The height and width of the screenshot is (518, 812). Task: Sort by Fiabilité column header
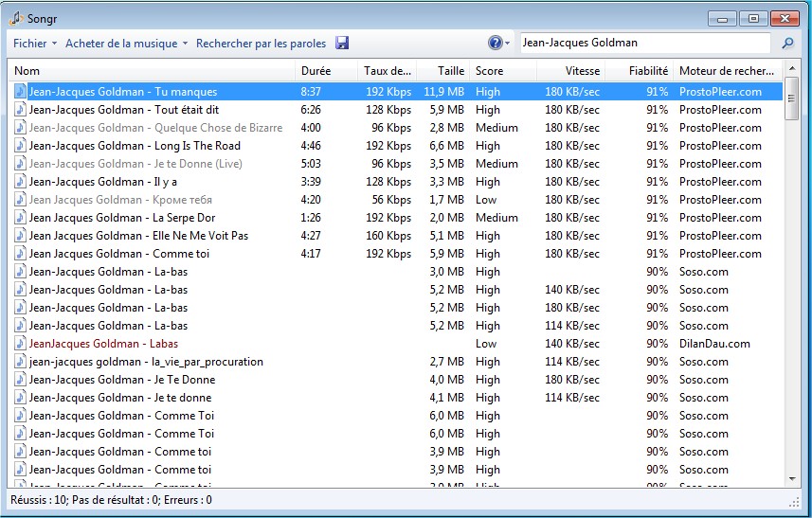639,71
